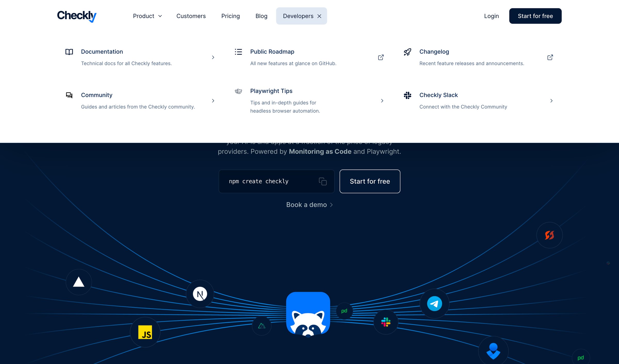Click the colorful Slack logo bubble
Viewport: 619px width, 364px height.
pyautogui.click(x=386, y=322)
